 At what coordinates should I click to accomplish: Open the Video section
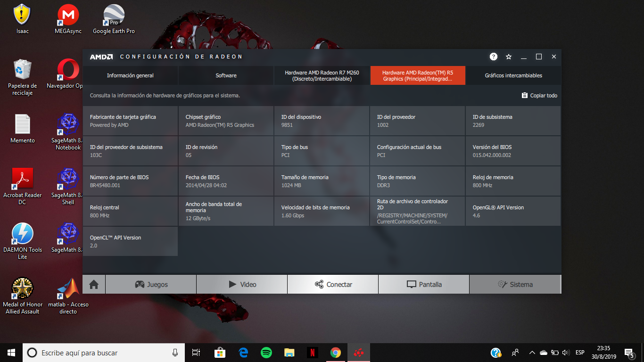click(242, 284)
